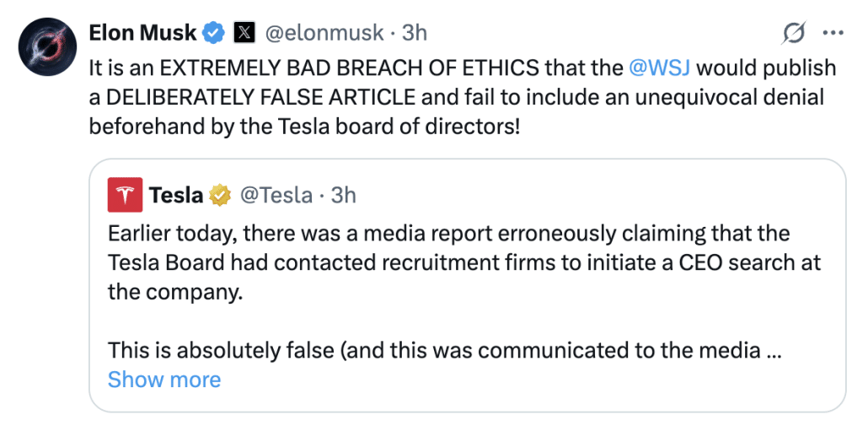Viewport: 868px width, 426px height.
Task: Click the line This is absolutely false
Action: [443, 351]
